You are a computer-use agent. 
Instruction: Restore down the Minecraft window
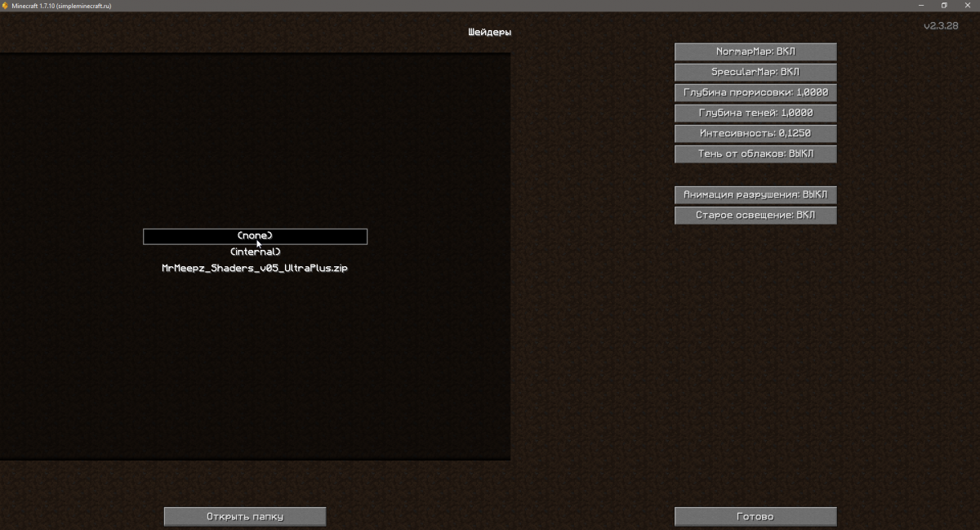944,6
